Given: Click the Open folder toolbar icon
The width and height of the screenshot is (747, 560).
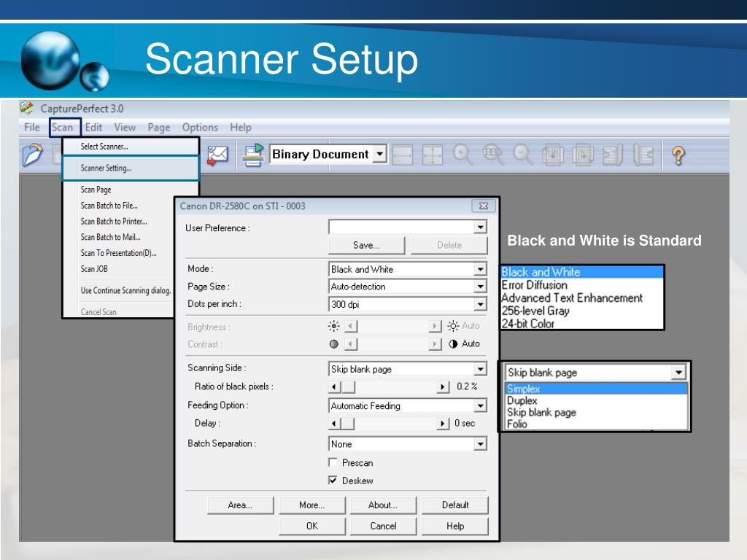Looking at the screenshot, I should [32, 155].
